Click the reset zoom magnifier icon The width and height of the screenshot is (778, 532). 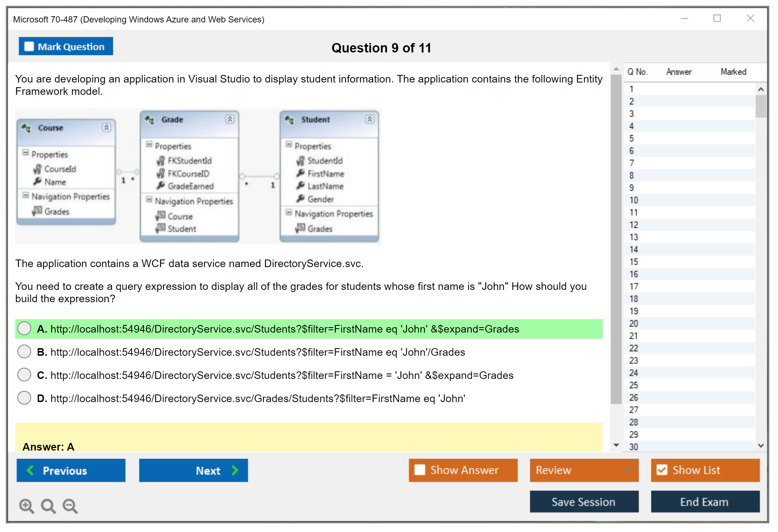pyautogui.click(x=48, y=506)
